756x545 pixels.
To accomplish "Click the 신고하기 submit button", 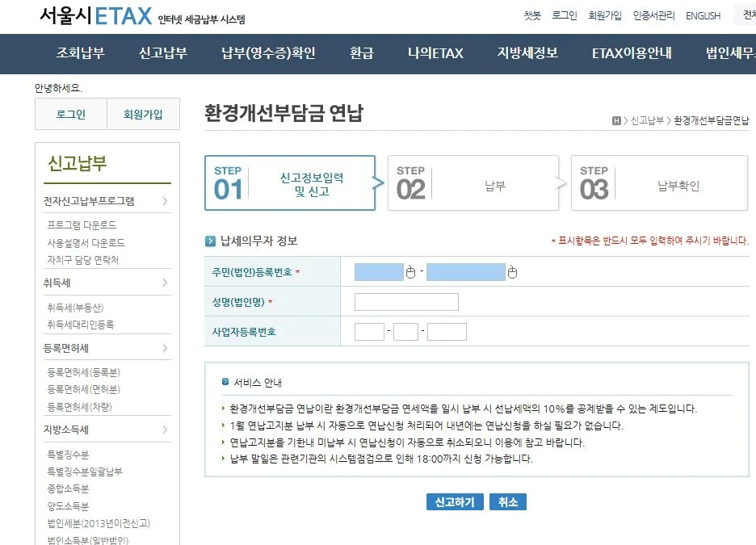I will coord(455,501).
